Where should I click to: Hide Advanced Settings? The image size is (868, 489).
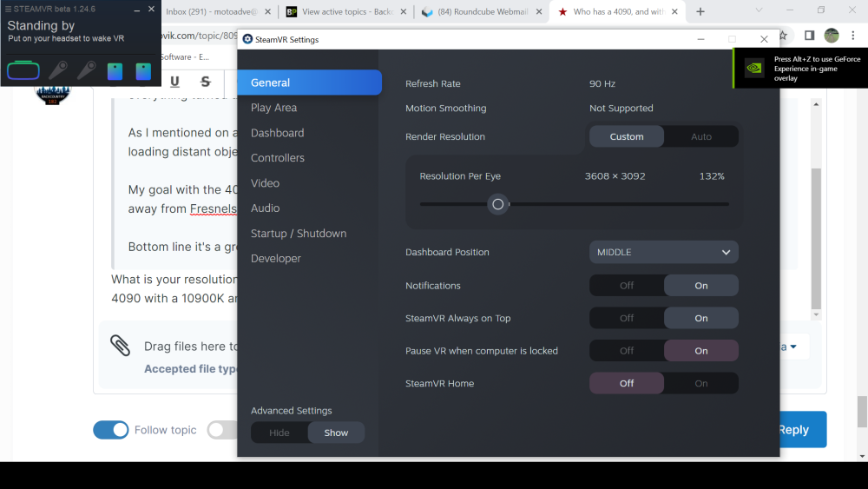[x=279, y=433]
